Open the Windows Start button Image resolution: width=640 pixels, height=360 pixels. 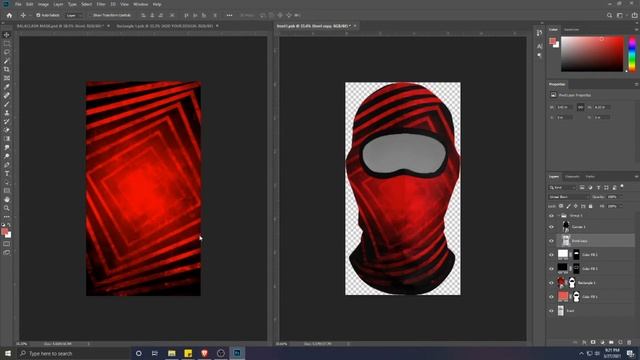(7, 353)
